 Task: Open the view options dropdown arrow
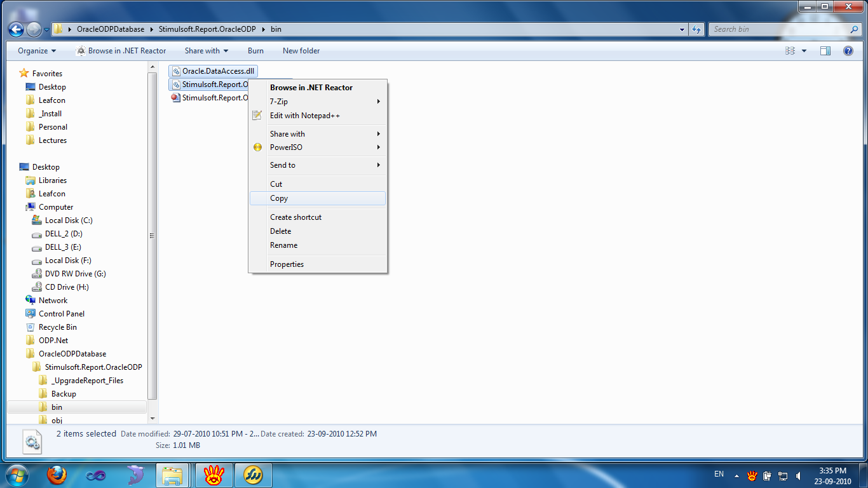804,51
